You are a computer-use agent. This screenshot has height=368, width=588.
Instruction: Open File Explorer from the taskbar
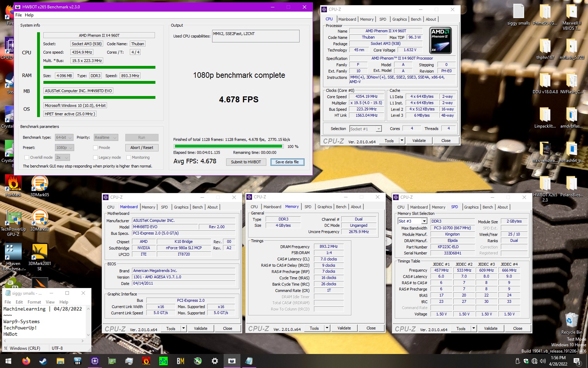click(61, 361)
